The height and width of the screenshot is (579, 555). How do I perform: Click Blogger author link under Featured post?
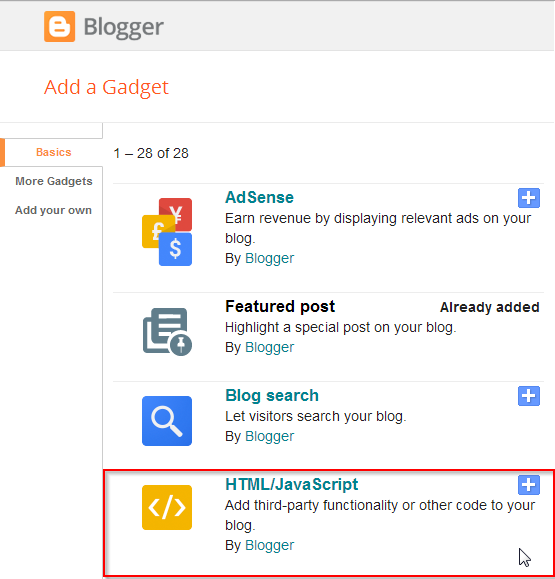[x=270, y=347]
